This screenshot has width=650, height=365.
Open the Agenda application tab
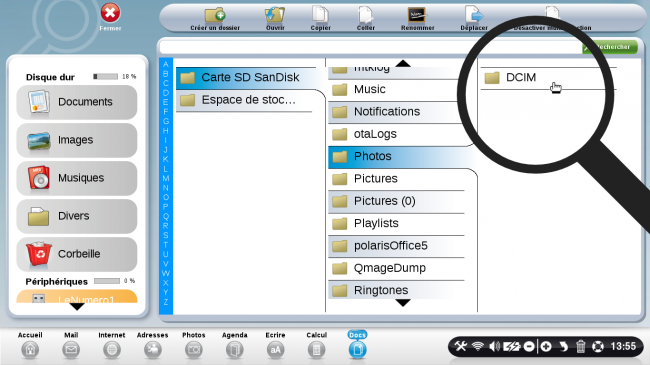pos(235,345)
